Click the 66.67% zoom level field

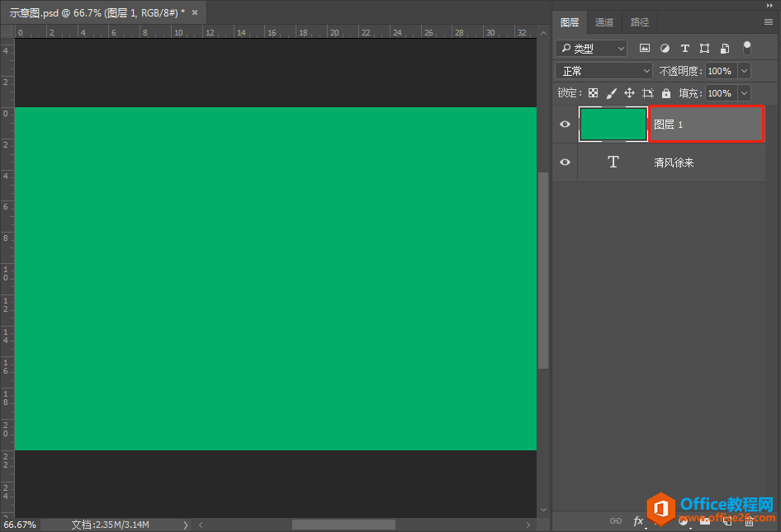(x=20, y=525)
